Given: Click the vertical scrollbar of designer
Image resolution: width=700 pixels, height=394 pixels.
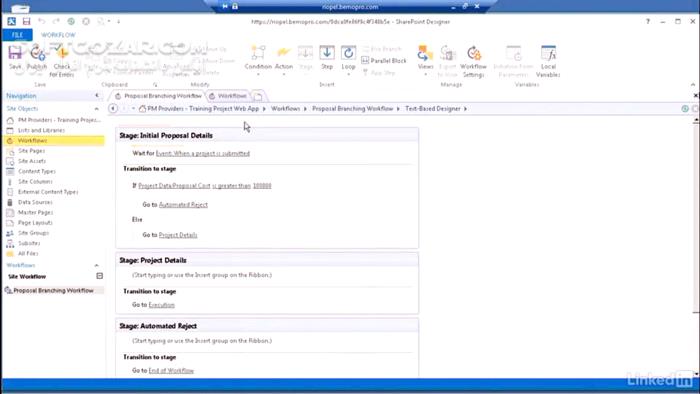Looking at the screenshot, I should tap(696, 246).
